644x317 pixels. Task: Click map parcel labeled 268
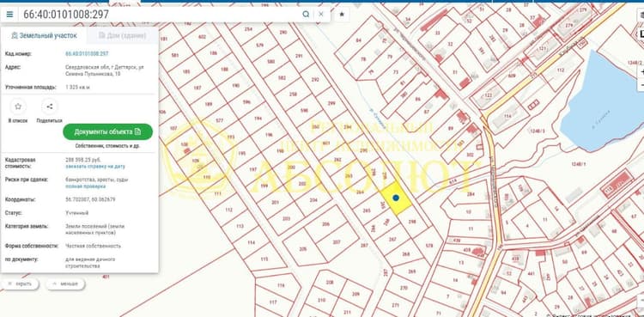(405, 254)
